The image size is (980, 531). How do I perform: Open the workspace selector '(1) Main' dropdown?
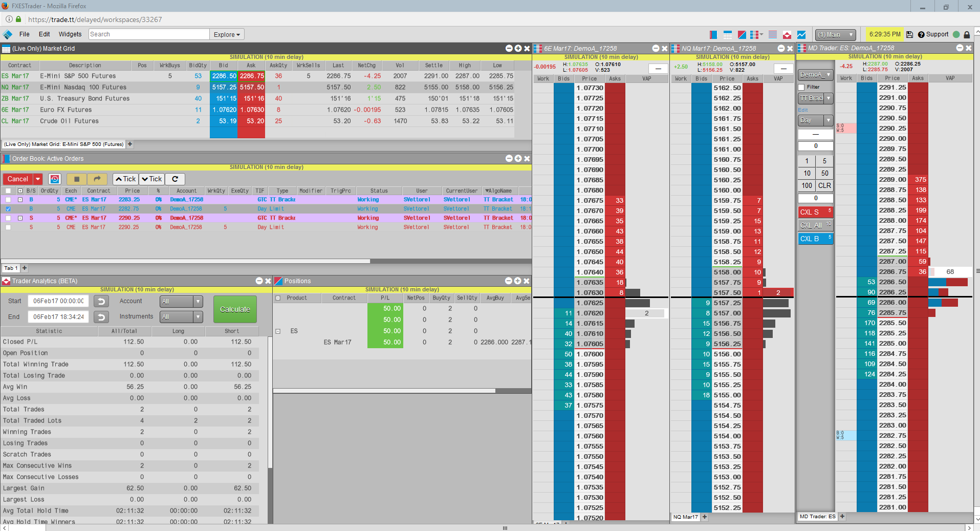pyautogui.click(x=836, y=35)
